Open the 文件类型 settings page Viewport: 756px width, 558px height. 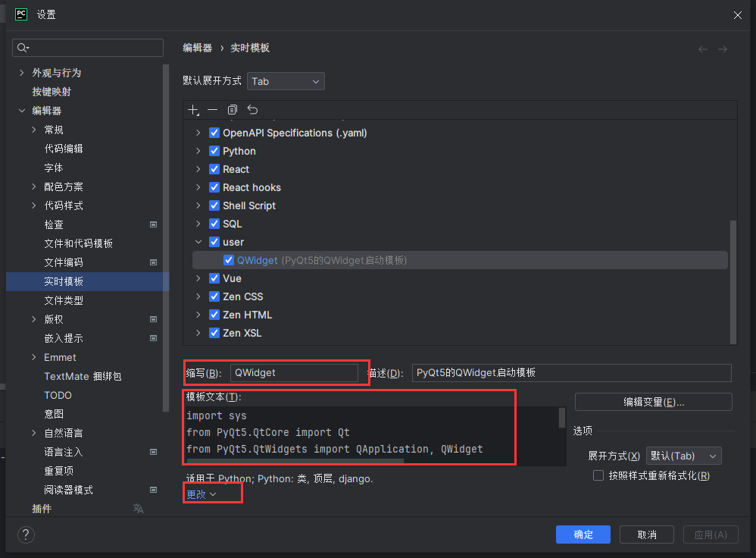point(64,301)
